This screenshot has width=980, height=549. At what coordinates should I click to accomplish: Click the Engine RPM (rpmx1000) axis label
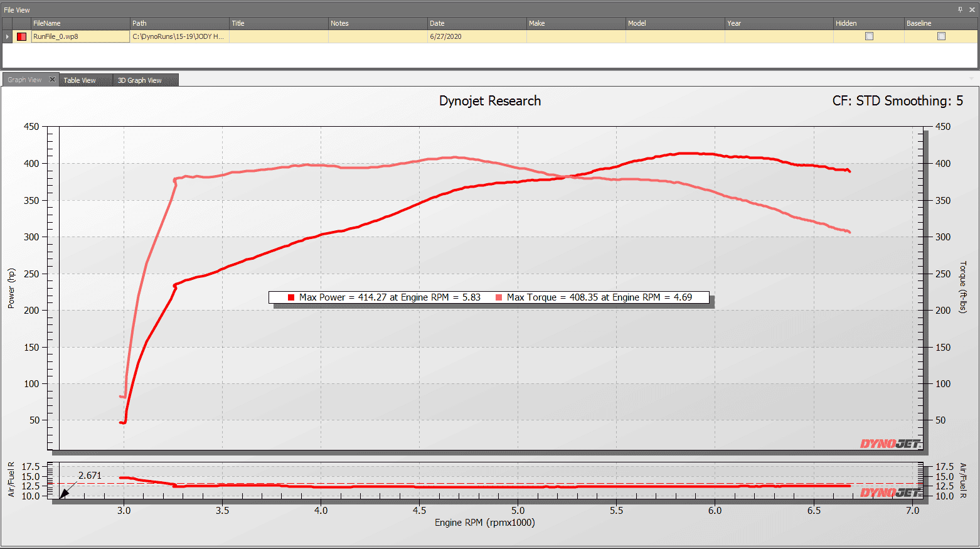[x=485, y=523]
